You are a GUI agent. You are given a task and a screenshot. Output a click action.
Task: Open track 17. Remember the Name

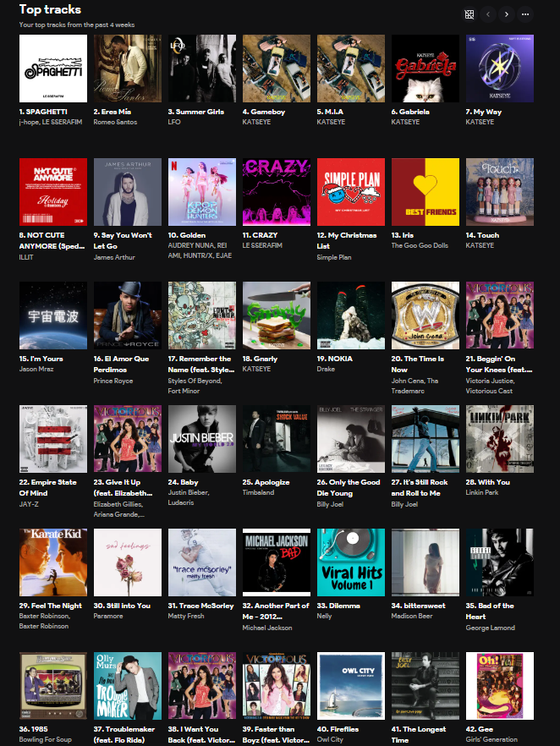[201, 364]
